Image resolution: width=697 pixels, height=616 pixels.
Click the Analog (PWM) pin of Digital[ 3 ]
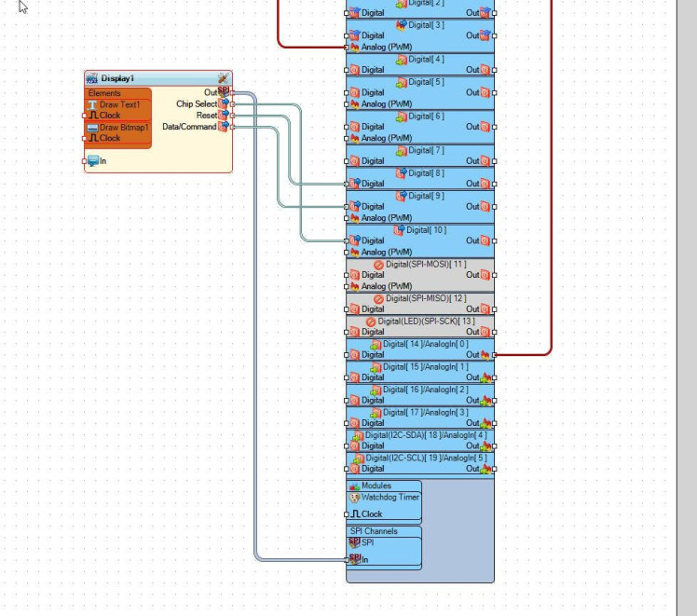click(347, 48)
